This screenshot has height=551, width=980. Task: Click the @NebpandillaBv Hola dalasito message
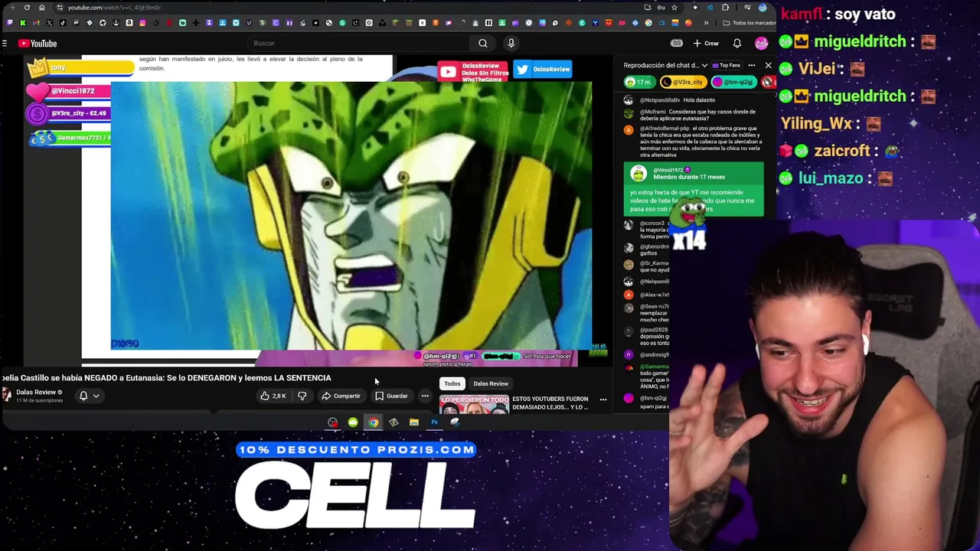693,100
